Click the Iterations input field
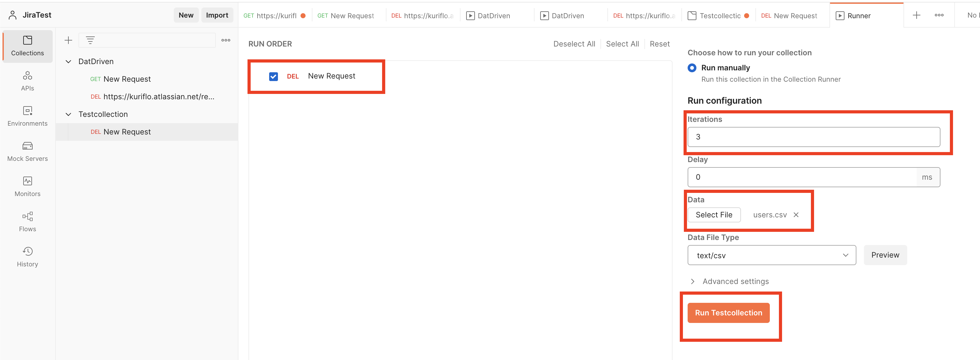 pyautogui.click(x=813, y=137)
